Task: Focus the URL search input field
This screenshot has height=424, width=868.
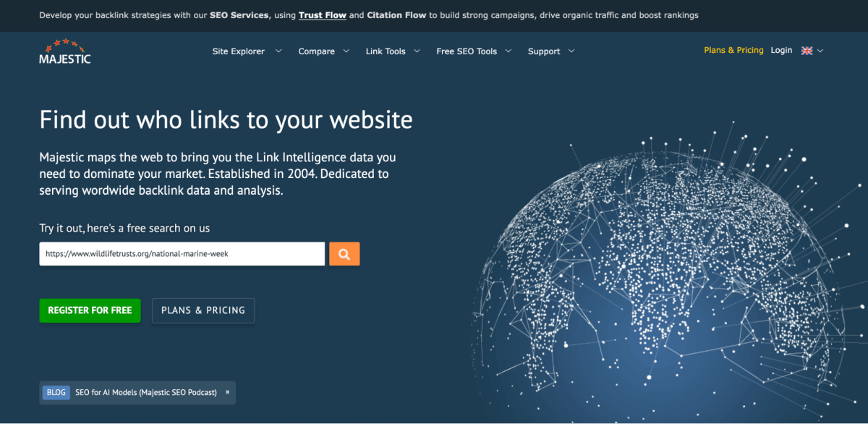Action: 182,254
